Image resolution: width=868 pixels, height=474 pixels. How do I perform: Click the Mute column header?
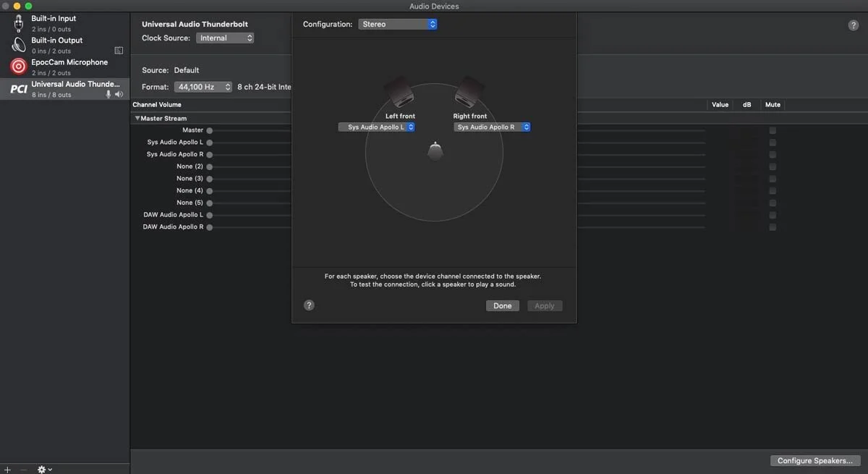point(773,105)
